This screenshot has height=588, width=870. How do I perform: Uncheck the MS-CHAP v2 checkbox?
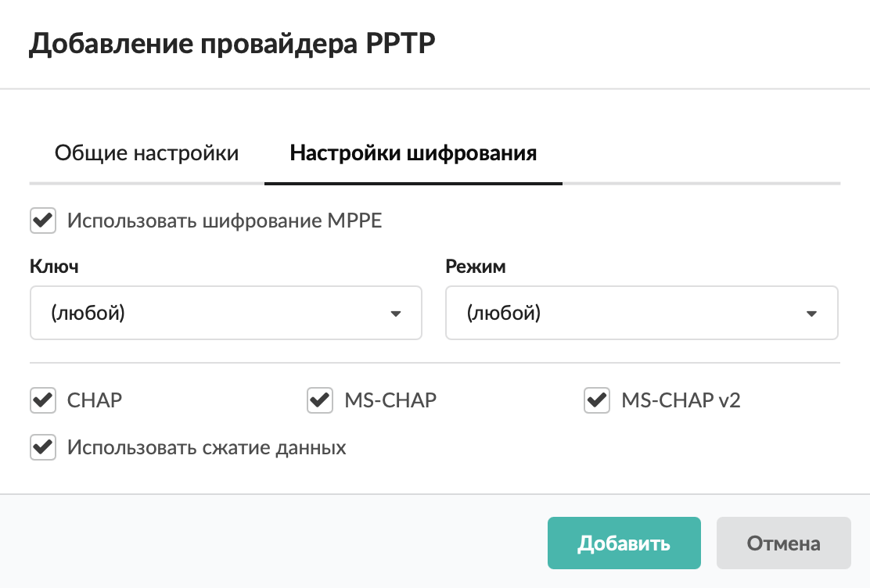[597, 400]
